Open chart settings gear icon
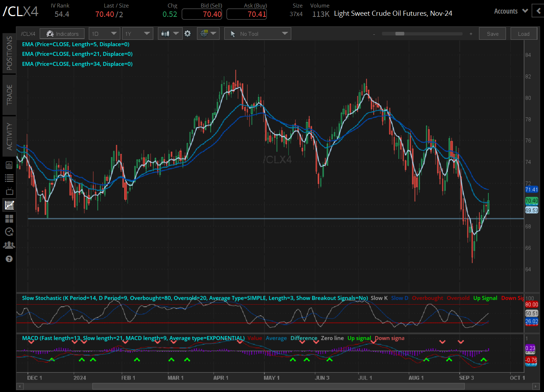 tap(187, 34)
